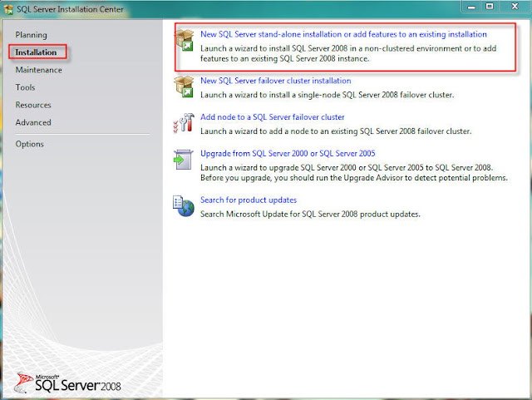Click Add node to a SQL Server failover cluster

[x=272, y=117]
